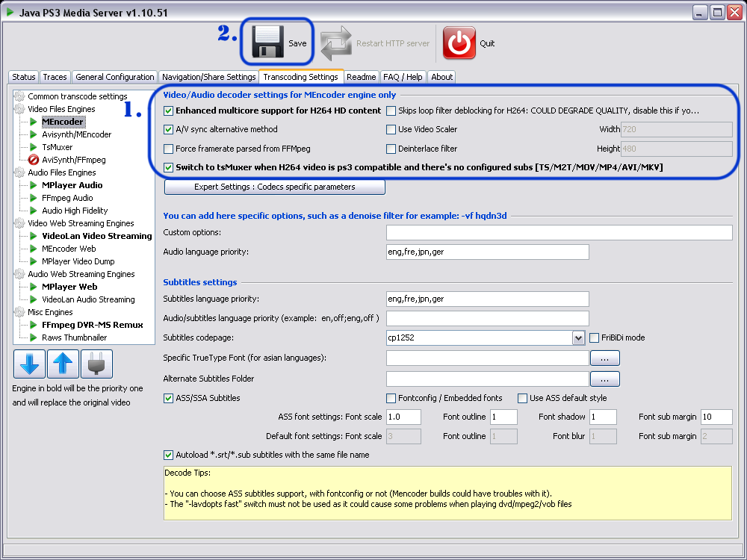Click the gear icon beside Misc Engines
The image size is (747, 560).
pyautogui.click(x=19, y=312)
